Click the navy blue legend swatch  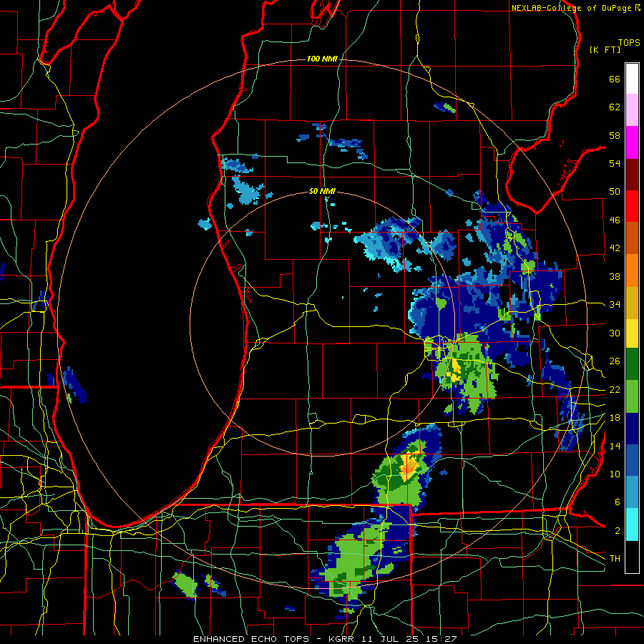tap(632, 429)
